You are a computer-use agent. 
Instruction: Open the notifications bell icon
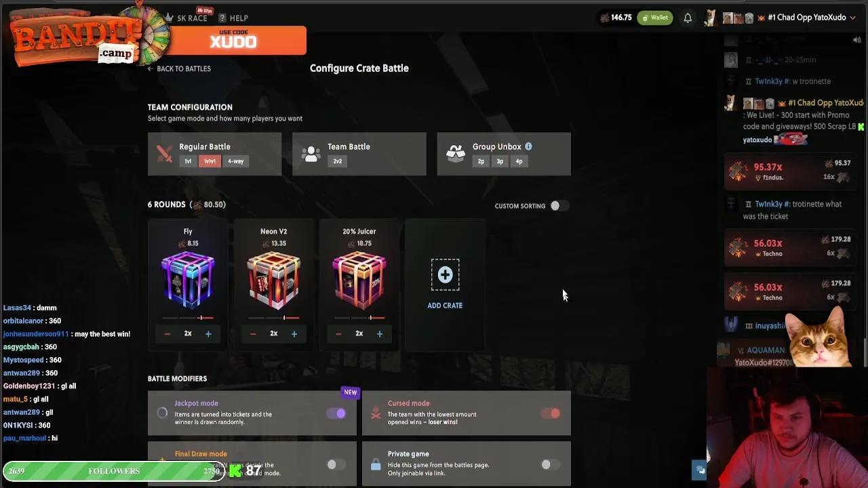(688, 18)
